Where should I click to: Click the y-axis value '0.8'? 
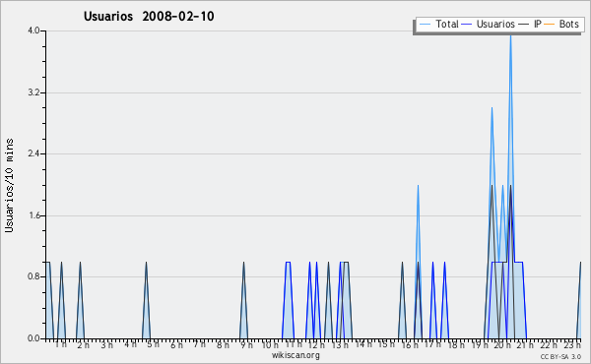point(33,276)
